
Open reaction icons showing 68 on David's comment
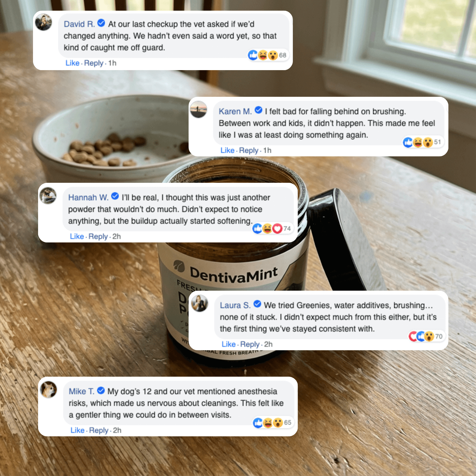point(267,55)
